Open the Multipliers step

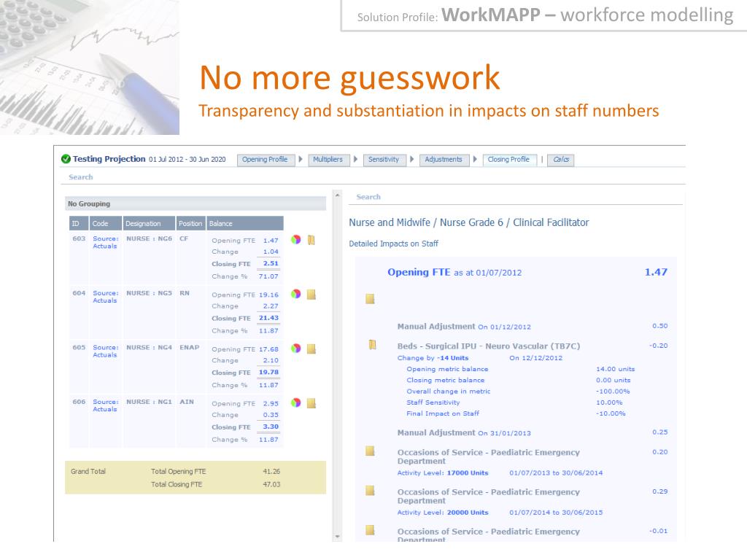point(328,160)
